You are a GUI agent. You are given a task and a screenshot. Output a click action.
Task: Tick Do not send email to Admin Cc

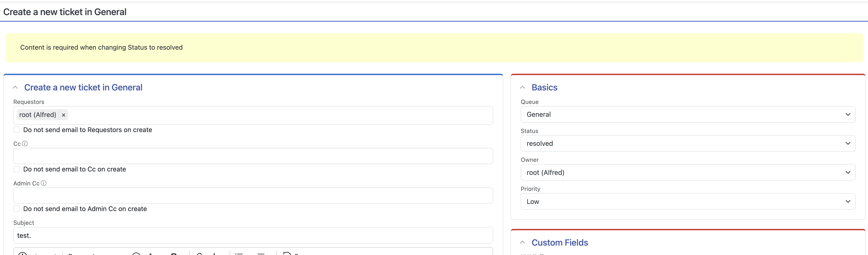pos(17,209)
